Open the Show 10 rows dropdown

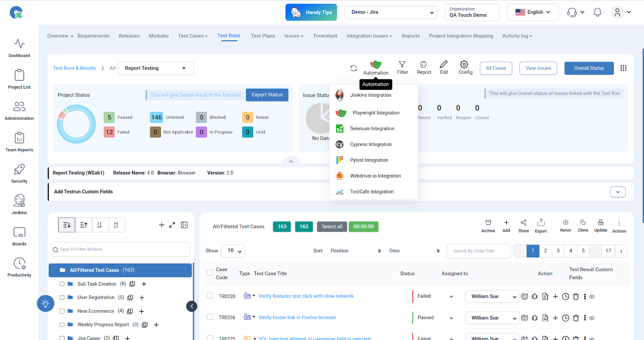tap(233, 251)
